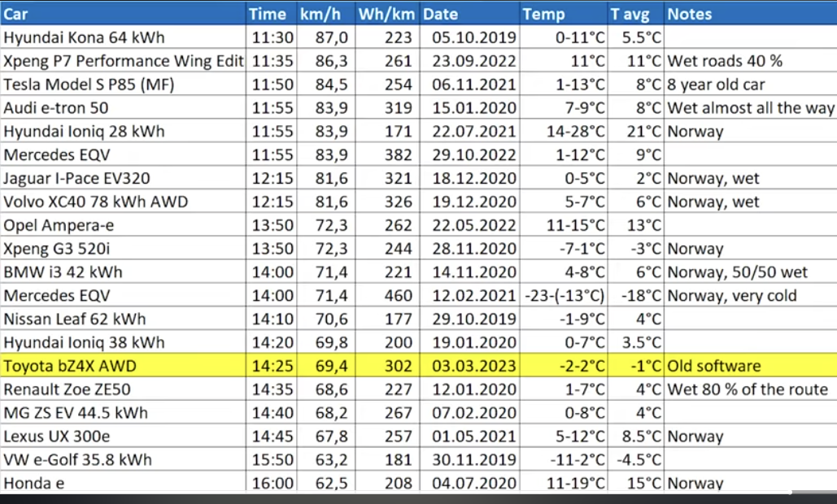Click the 'Audi e-tron 50' cell
This screenshot has width=837, height=504.
tap(124, 108)
